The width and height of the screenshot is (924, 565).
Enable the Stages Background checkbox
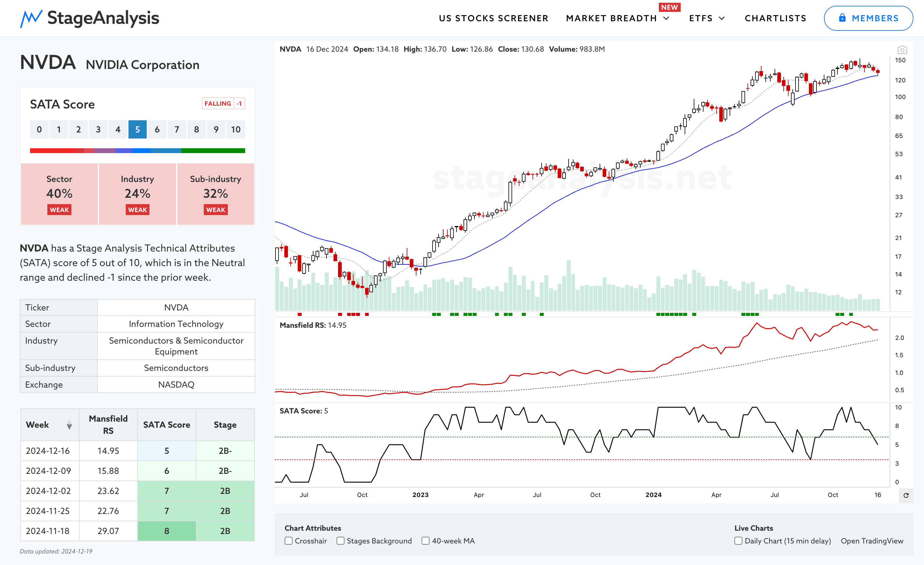coord(341,541)
